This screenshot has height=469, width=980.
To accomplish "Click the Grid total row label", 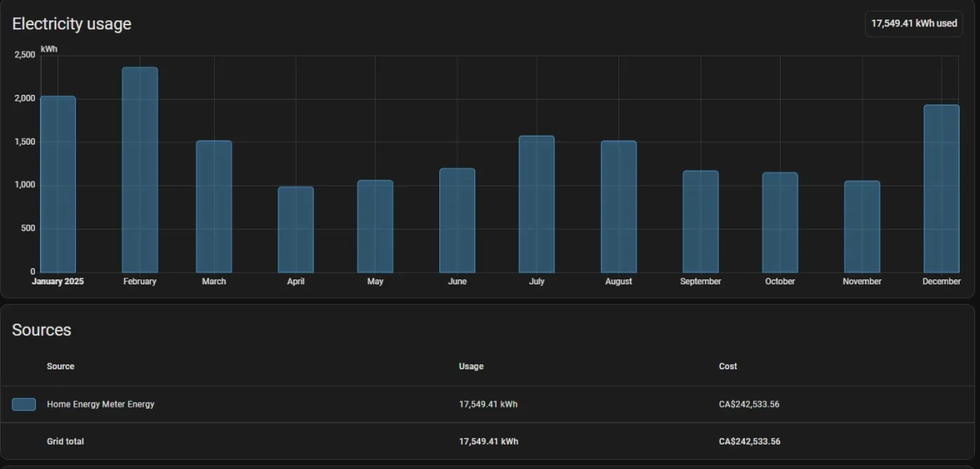I will [65, 441].
